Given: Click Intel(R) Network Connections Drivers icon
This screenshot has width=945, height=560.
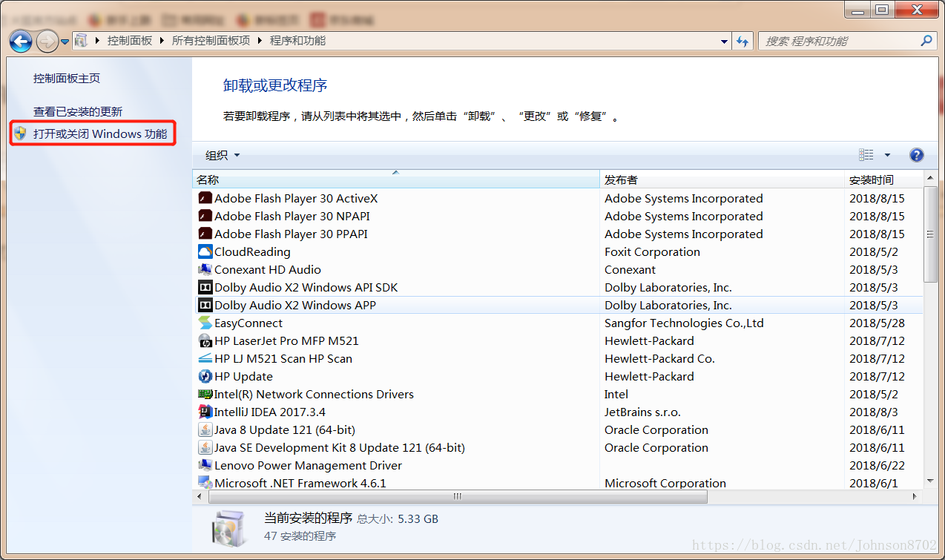Looking at the screenshot, I should (x=205, y=394).
